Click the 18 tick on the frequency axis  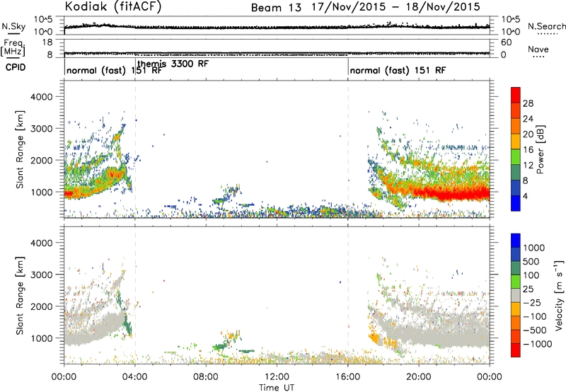[x=47, y=42]
